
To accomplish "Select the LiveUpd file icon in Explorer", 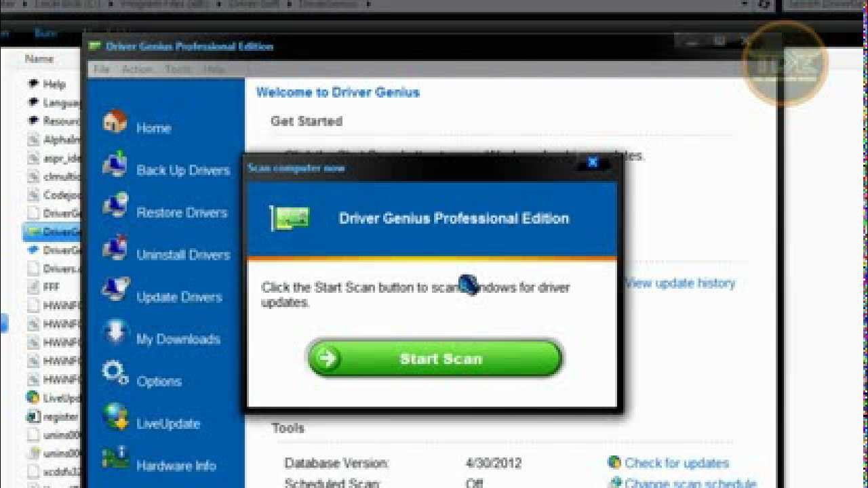I will point(33,398).
